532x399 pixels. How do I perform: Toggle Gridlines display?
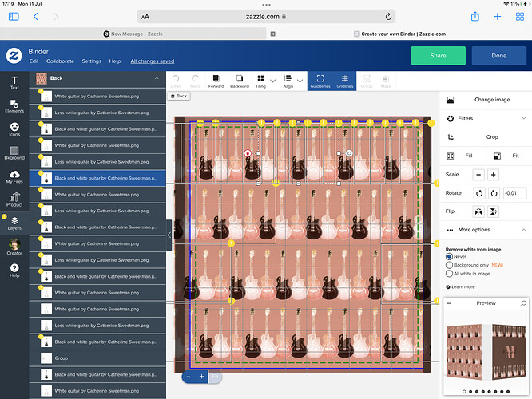345,81
